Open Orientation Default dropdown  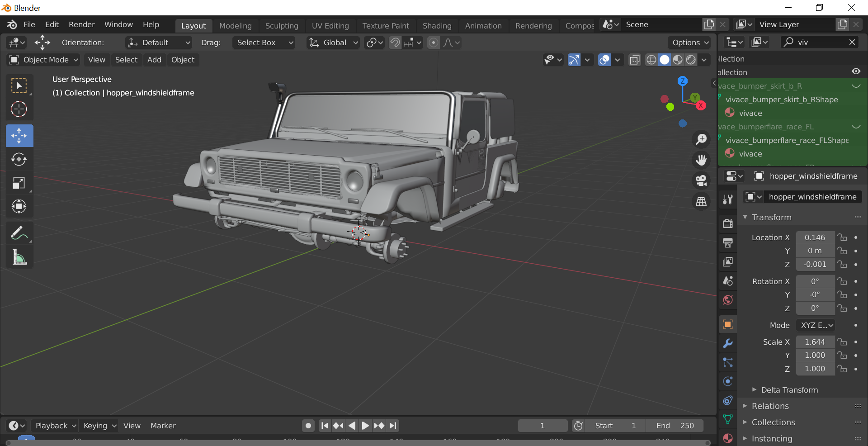159,43
